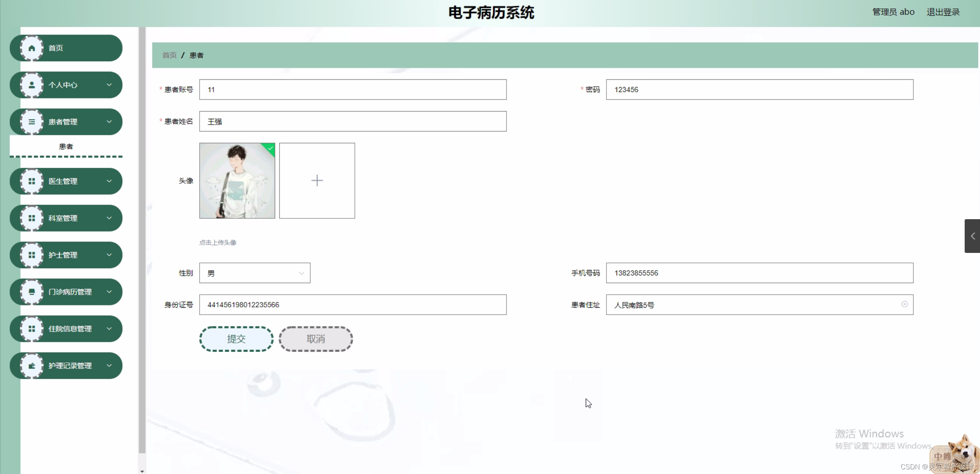Viewport: 980px width, 474px height.
Task: Click the grid icon beside 科室管理
Action: coord(32,218)
